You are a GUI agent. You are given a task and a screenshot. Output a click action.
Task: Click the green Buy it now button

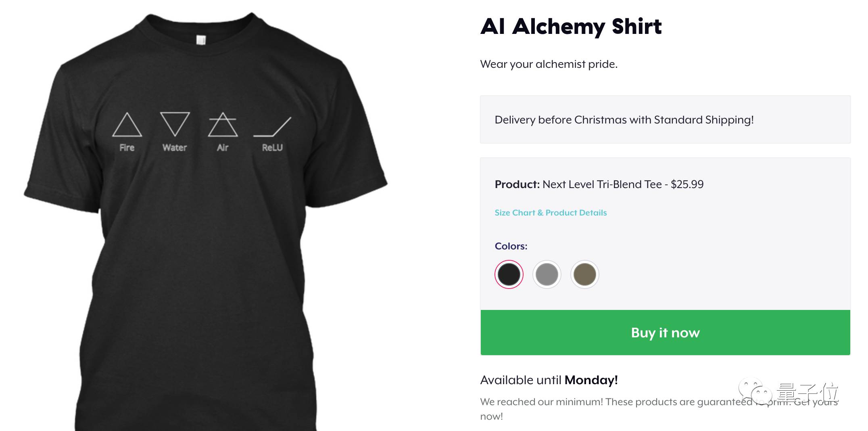coord(665,333)
